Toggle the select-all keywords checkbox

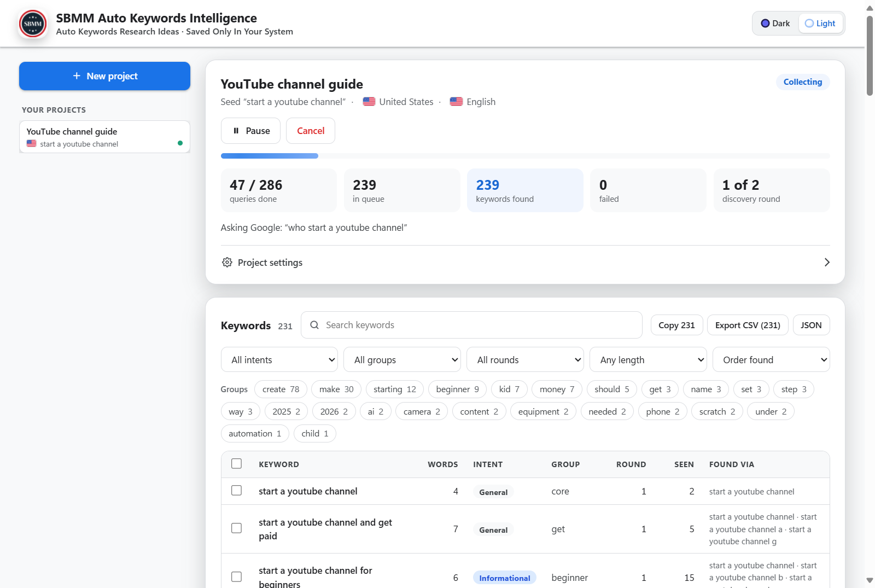(236, 464)
